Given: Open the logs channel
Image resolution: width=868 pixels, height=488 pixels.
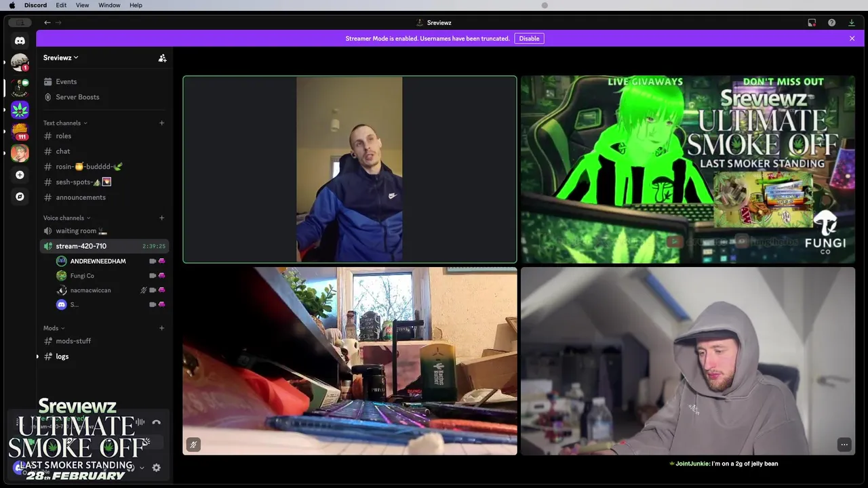Looking at the screenshot, I should tap(104, 357).
